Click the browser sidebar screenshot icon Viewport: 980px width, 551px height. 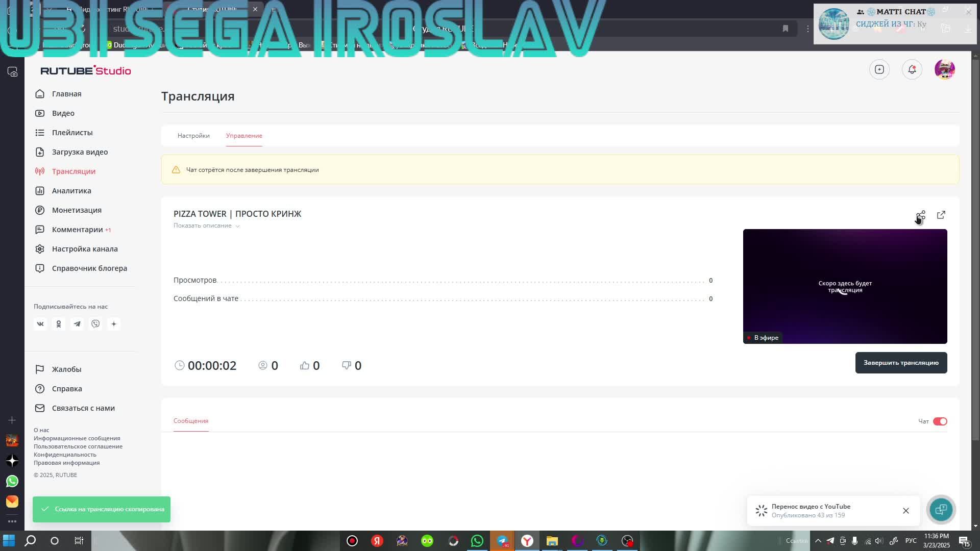(12, 72)
